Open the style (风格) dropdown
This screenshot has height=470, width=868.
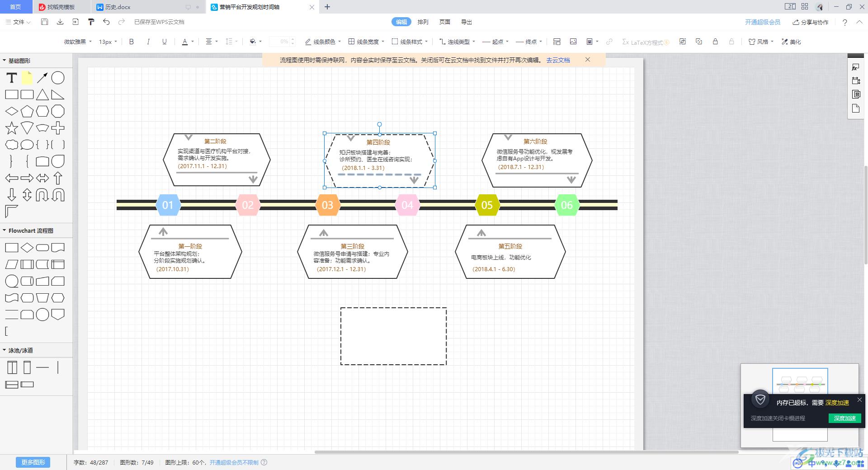point(761,42)
